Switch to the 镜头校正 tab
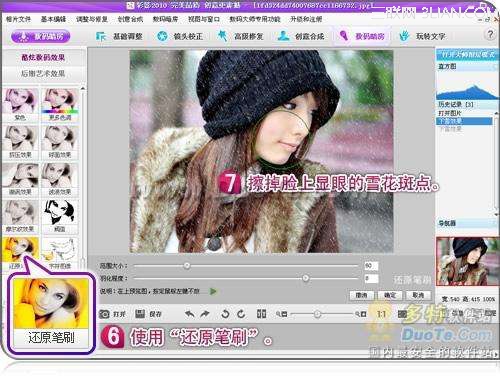This screenshot has height=379, width=500. pos(180,36)
